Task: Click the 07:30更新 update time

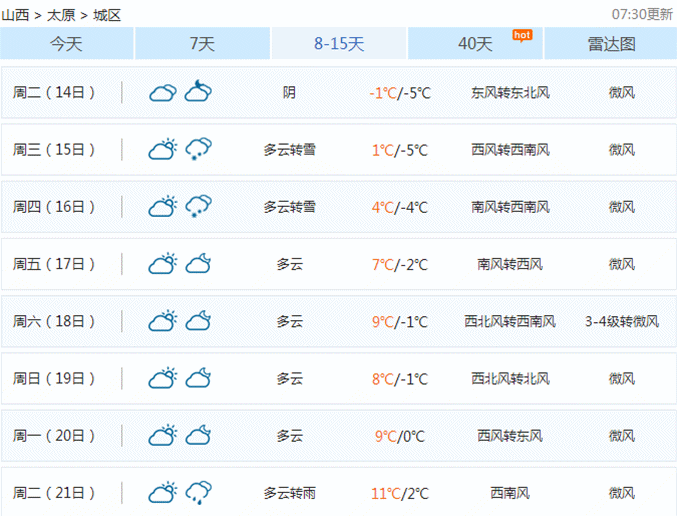Action: pos(642,14)
